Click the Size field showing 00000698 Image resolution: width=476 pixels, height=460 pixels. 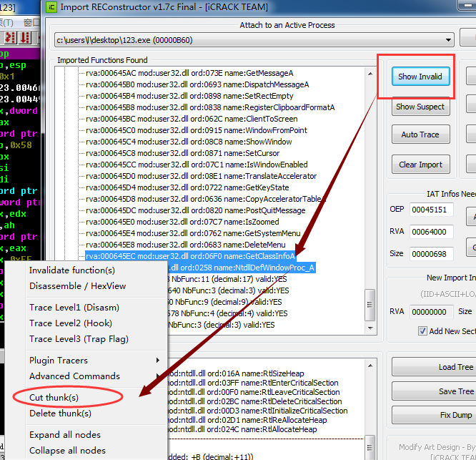431,254
